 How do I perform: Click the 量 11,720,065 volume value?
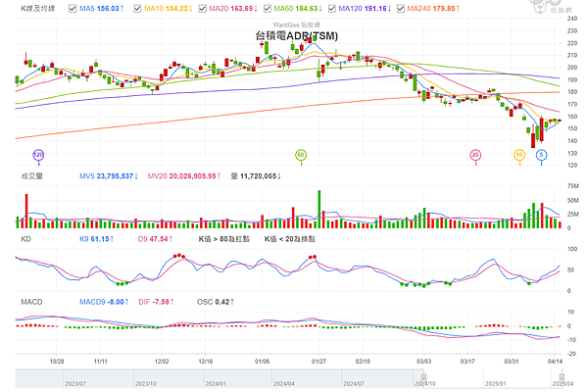tap(256, 176)
